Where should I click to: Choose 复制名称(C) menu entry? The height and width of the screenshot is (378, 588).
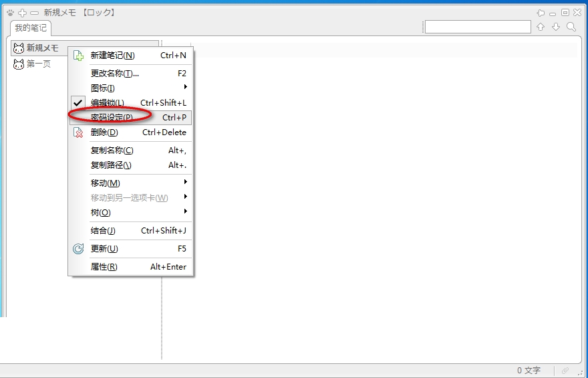click(130, 151)
